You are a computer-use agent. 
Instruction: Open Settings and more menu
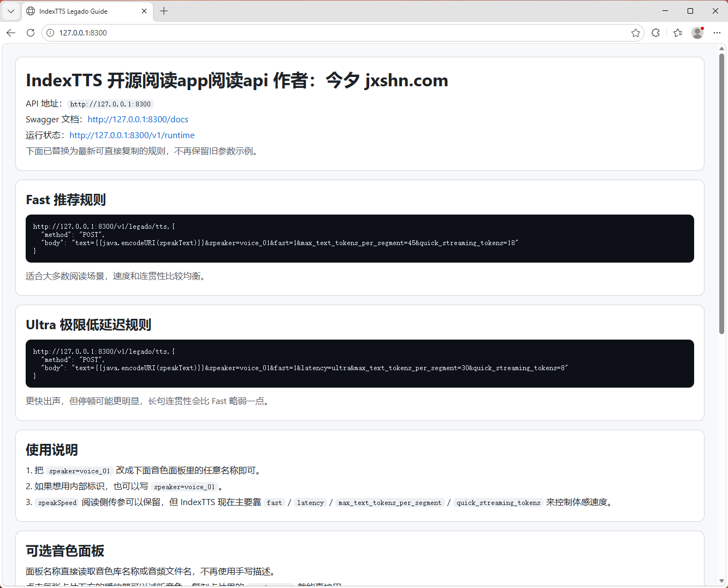(717, 33)
